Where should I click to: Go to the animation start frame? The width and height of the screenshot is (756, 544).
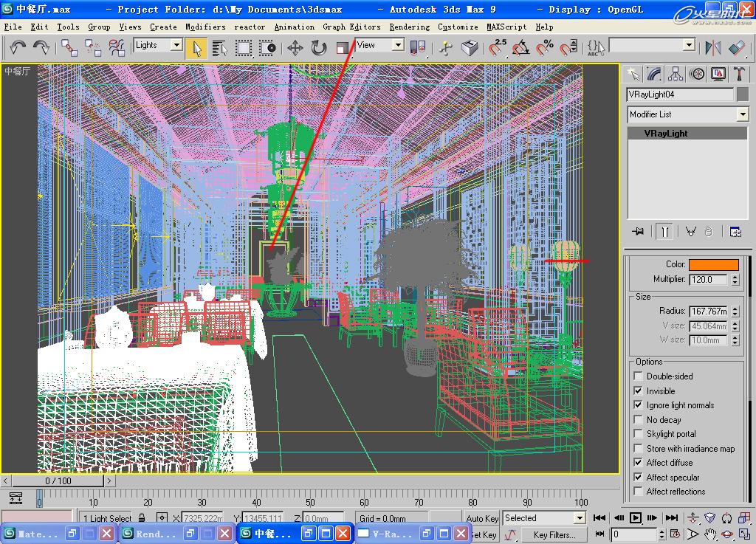pos(599,518)
